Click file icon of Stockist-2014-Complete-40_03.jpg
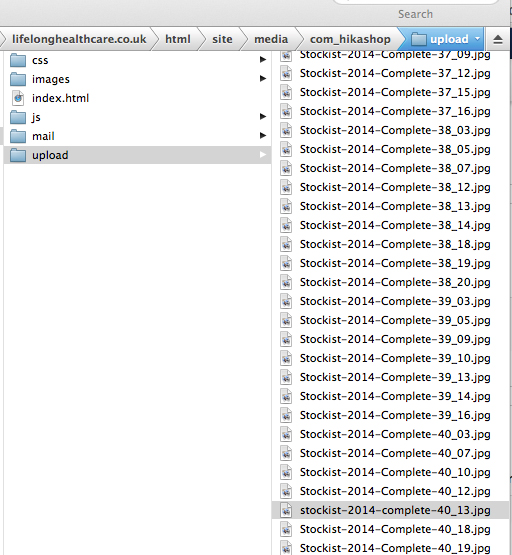The height and width of the screenshot is (555, 512). coord(286,434)
